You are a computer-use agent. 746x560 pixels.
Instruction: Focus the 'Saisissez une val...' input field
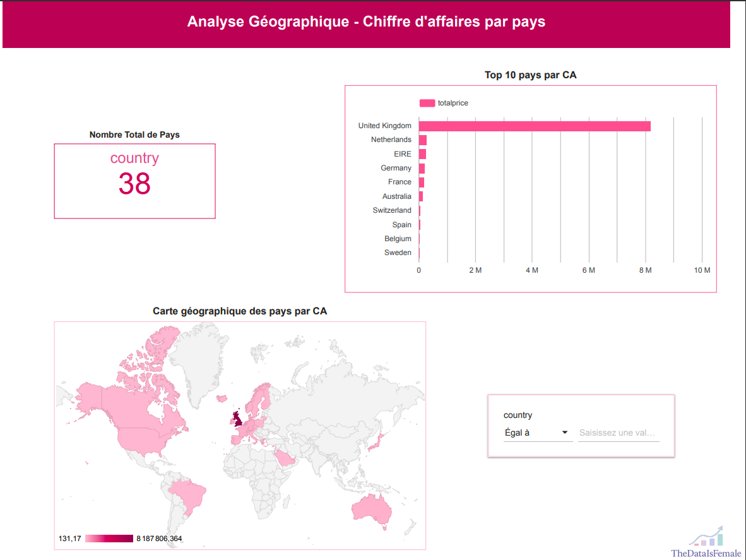[619, 432]
